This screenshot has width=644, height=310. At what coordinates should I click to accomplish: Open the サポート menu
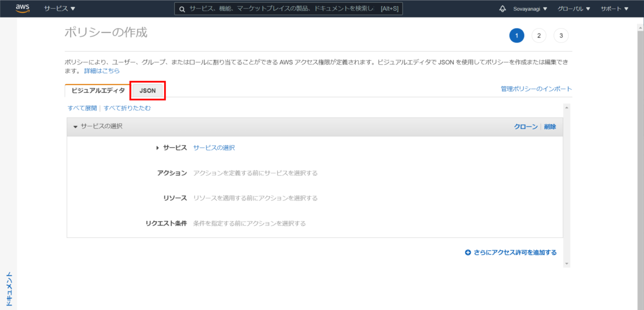point(614,8)
